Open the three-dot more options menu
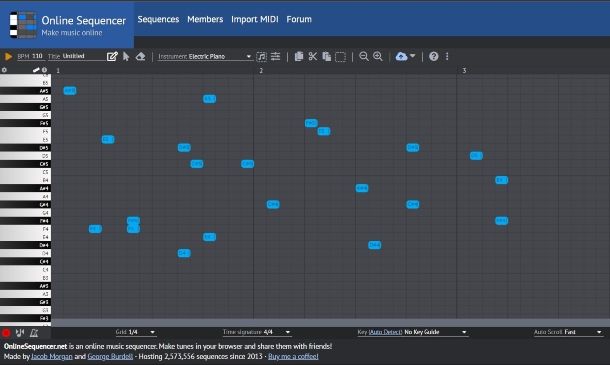The height and width of the screenshot is (365, 610). click(447, 56)
